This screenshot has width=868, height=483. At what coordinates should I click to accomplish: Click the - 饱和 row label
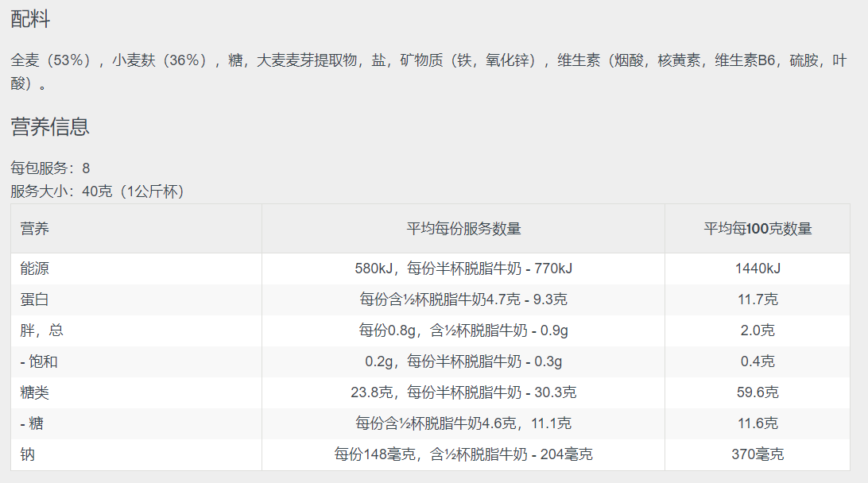point(39,361)
